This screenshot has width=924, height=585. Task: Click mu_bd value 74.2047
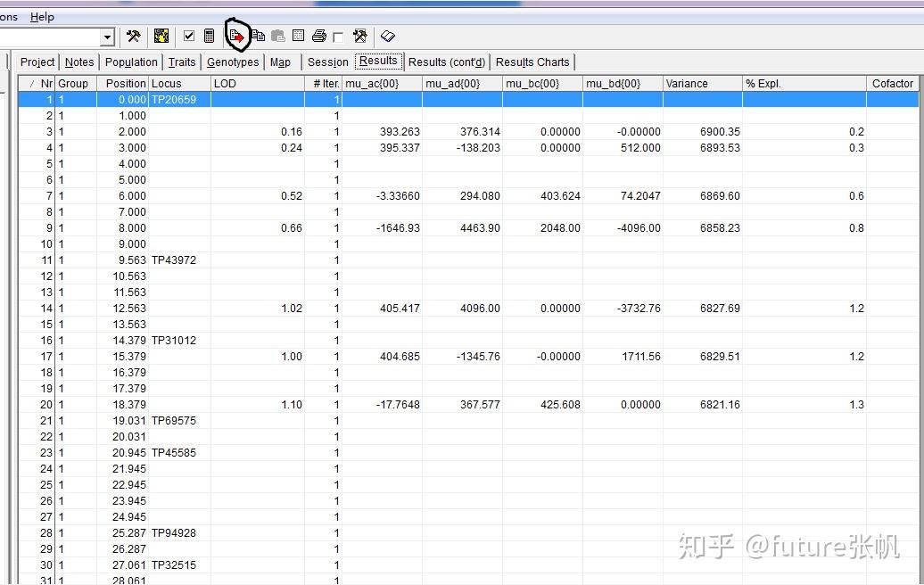pyautogui.click(x=640, y=196)
